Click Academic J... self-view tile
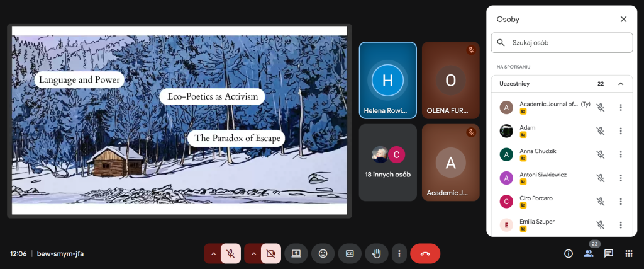Screen dimensions: 644x269 [450, 163]
